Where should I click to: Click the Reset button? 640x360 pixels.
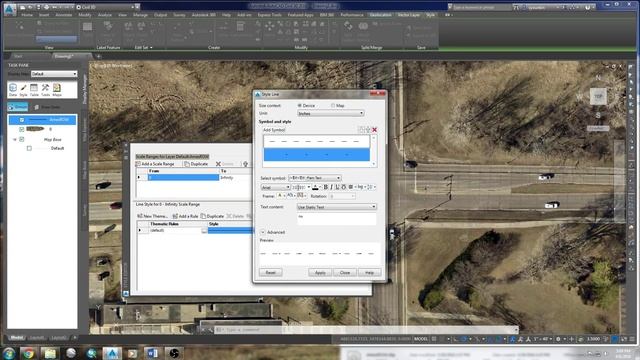click(271, 272)
